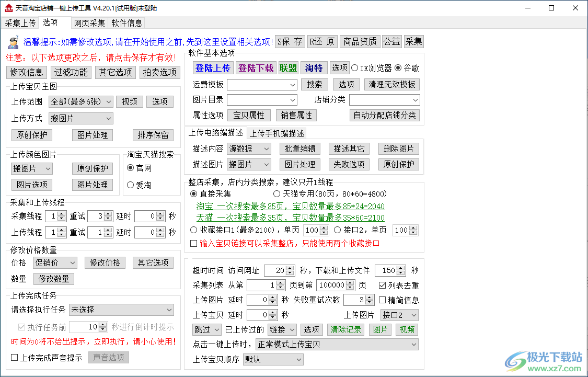588x377 pixels.
Task: Click the S保存 button
Action: (290, 42)
